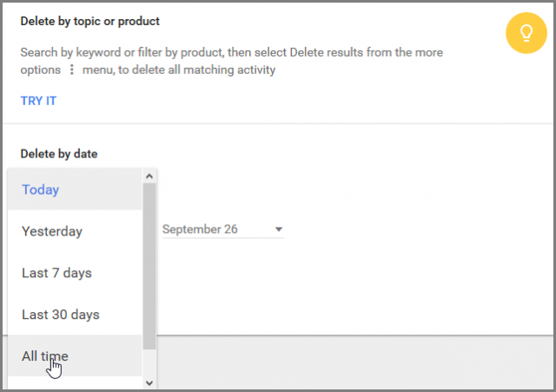Click the three-dot more options icon
Viewport: 556px width, 392px height.
coord(71,70)
